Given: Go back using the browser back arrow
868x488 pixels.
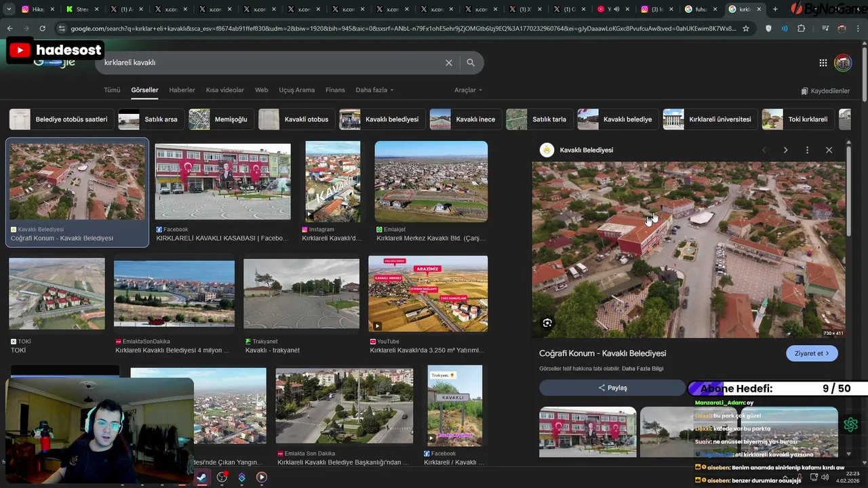Looking at the screenshot, I should pos(10,28).
